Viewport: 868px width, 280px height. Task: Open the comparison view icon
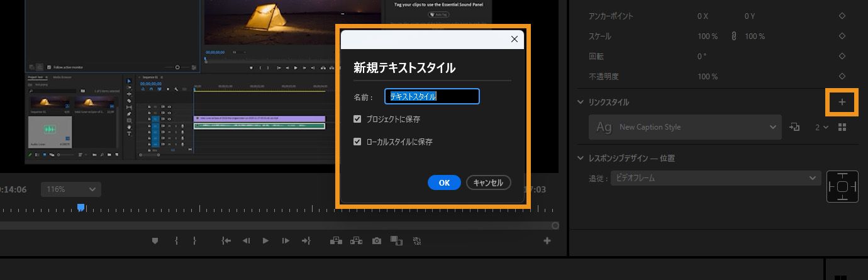point(396,240)
